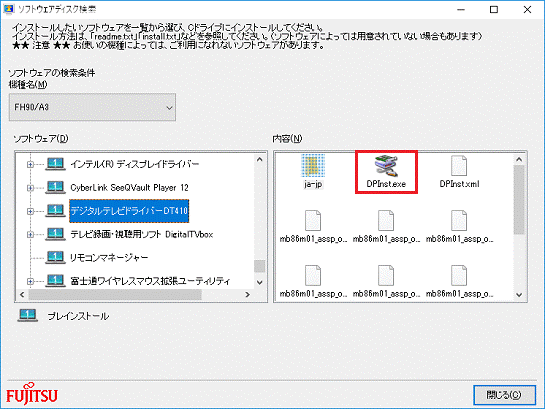Click the software list vertical scrollbar thumb
This screenshot has width=545, height=409.
(259, 266)
